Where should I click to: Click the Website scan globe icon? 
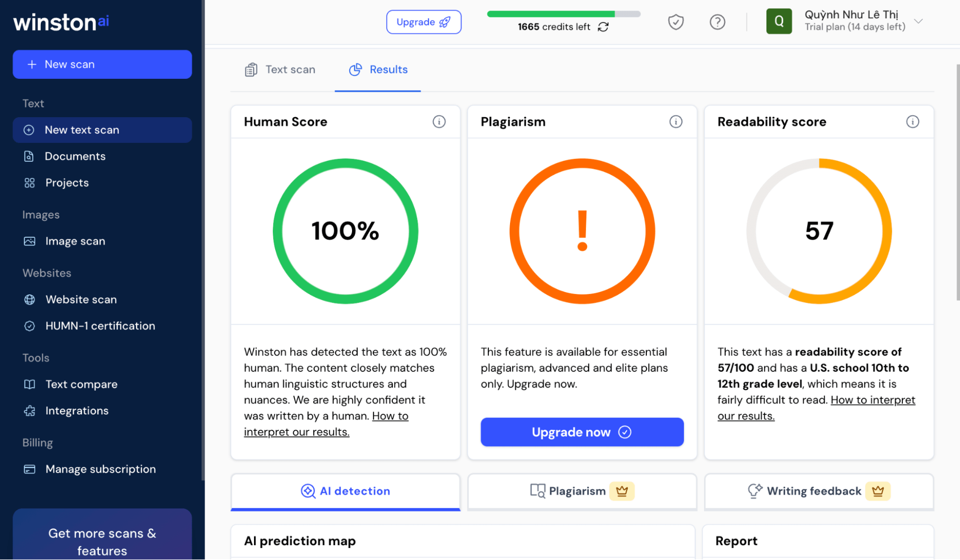(29, 300)
